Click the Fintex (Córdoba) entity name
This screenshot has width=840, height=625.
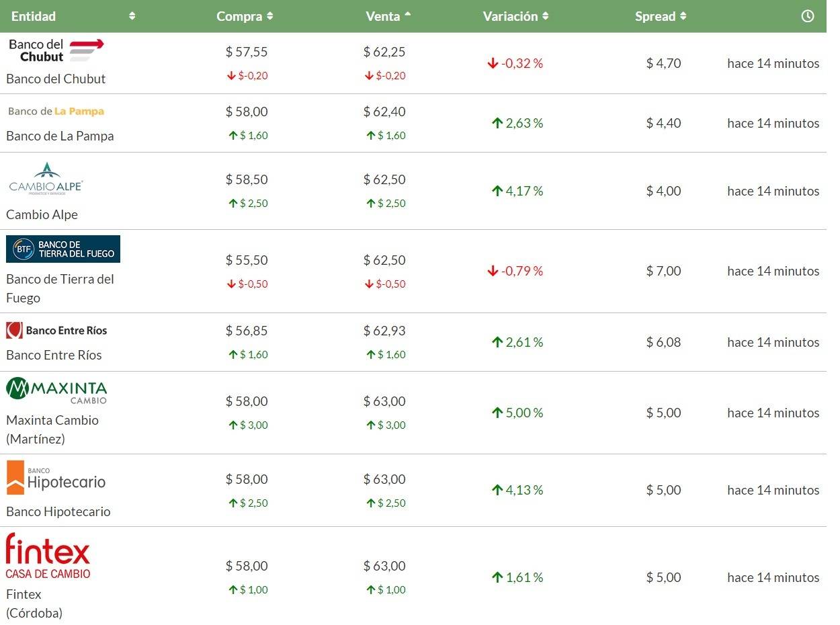34,603
